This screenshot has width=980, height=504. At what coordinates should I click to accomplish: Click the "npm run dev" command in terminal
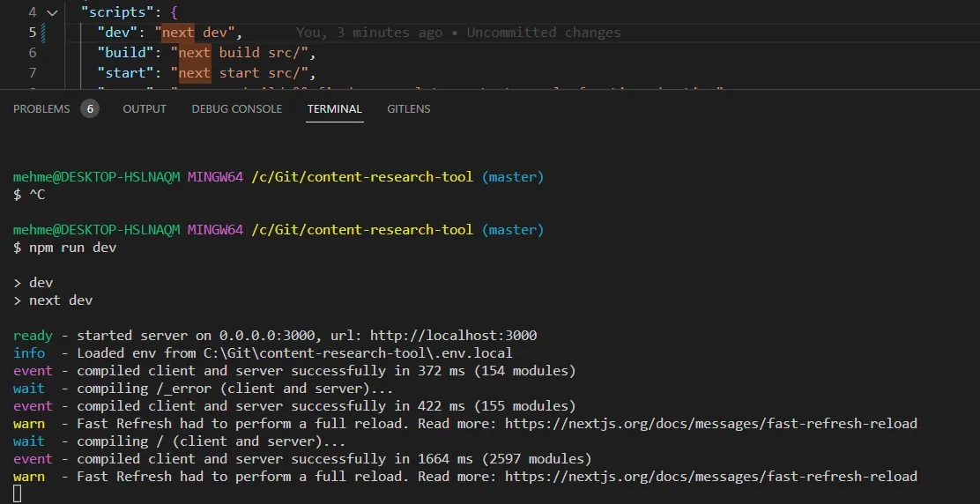pyautogui.click(x=72, y=248)
